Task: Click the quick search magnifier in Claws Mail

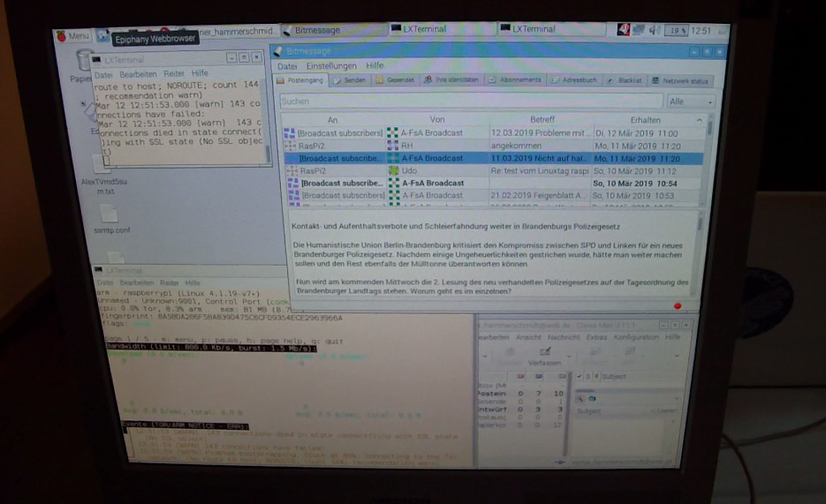Action: [580, 399]
